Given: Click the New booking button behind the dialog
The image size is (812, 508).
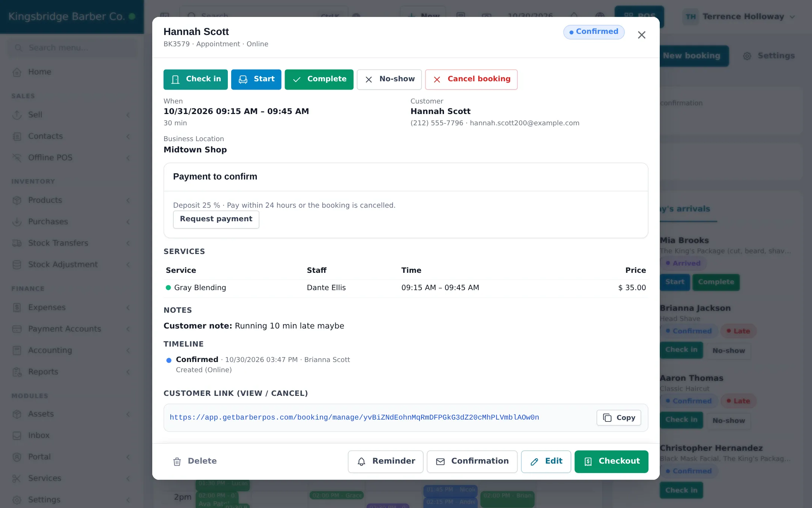Looking at the screenshot, I should (x=694, y=56).
